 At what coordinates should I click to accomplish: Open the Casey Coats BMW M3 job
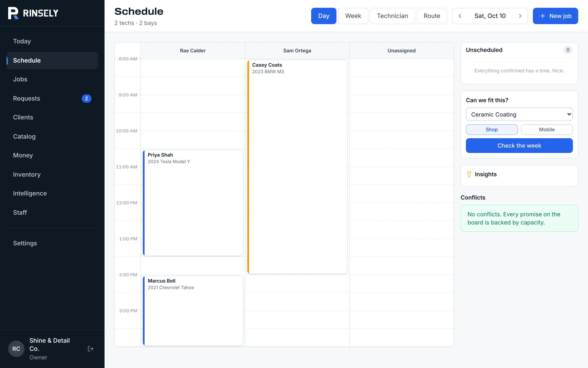[297, 167]
